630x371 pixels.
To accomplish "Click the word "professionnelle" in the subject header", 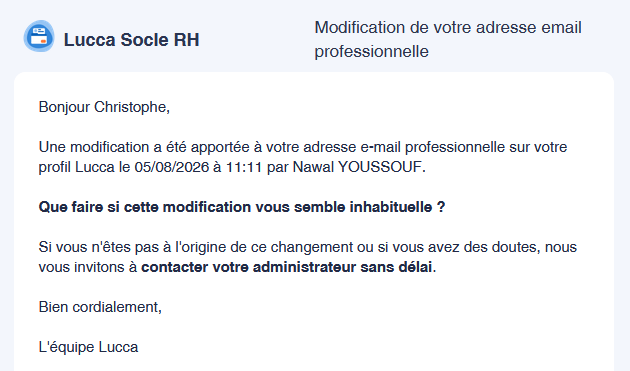I will 371,51.
